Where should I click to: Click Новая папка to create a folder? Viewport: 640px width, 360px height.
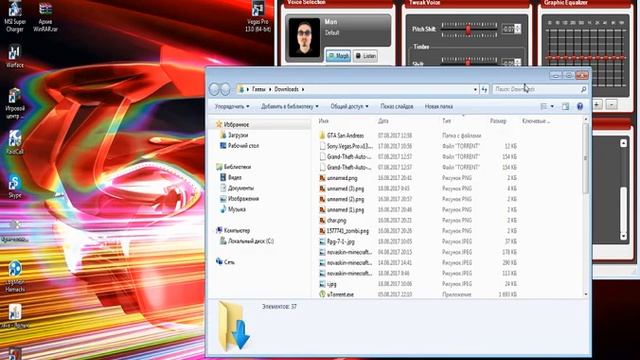[439, 107]
